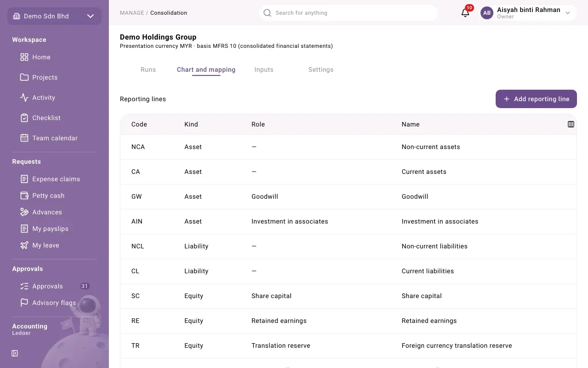
Task: Switch to the Runs tab
Action: point(148,69)
